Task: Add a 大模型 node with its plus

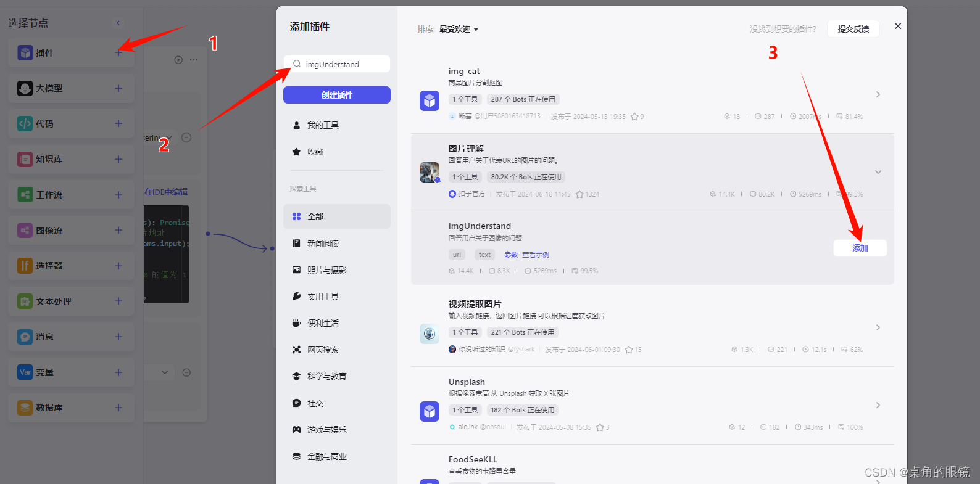Action: 118,88
